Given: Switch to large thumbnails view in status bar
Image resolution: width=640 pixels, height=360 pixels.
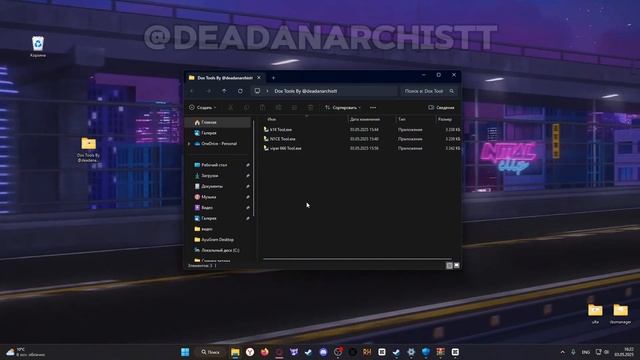Looking at the screenshot, I should pos(457,266).
